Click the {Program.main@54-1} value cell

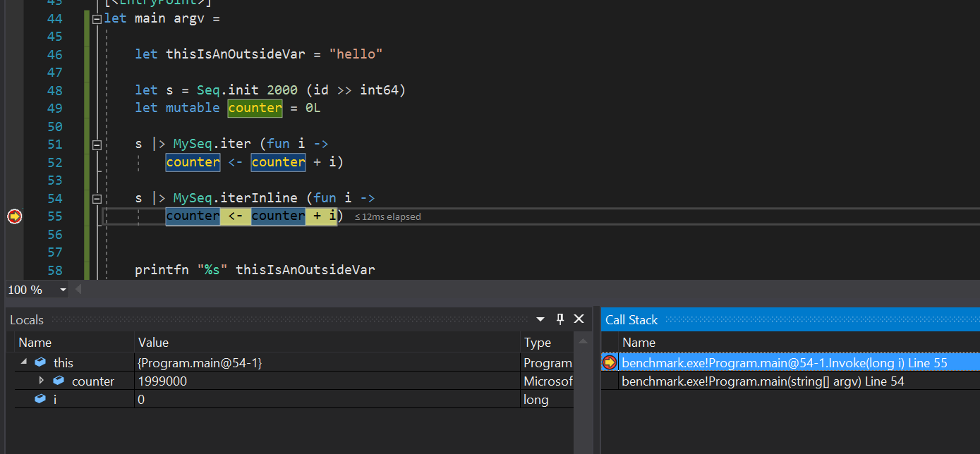[200, 362]
